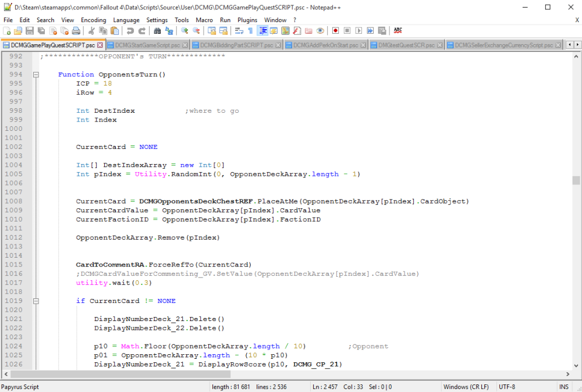Image resolution: width=582 pixels, height=392 pixels.
Task: Toggle the Indent Guide button
Action: 262,31
